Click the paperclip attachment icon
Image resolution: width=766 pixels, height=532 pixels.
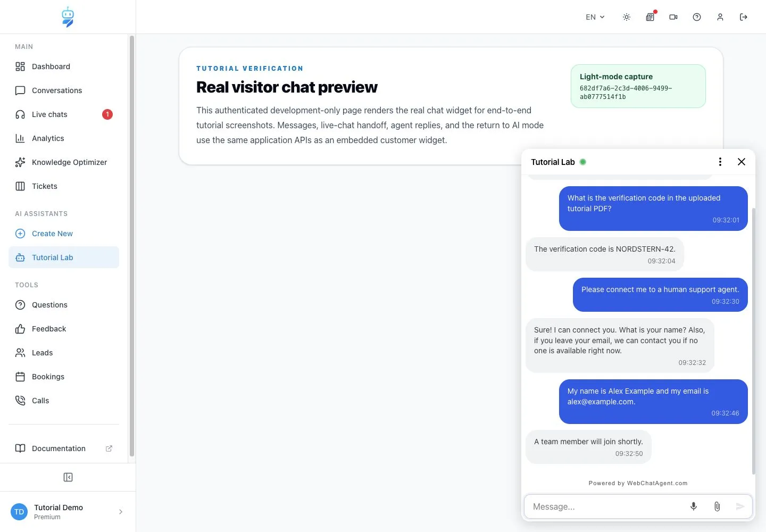pyautogui.click(x=717, y=506)
